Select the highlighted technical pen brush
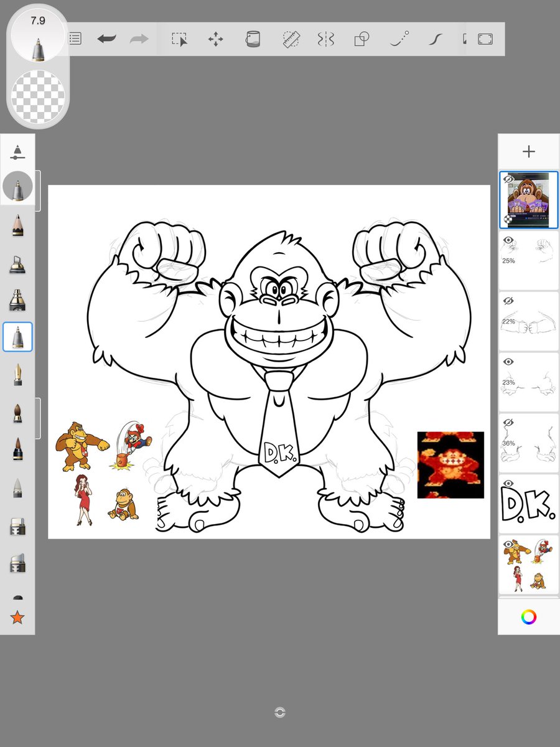 click(x=17, y=337)
